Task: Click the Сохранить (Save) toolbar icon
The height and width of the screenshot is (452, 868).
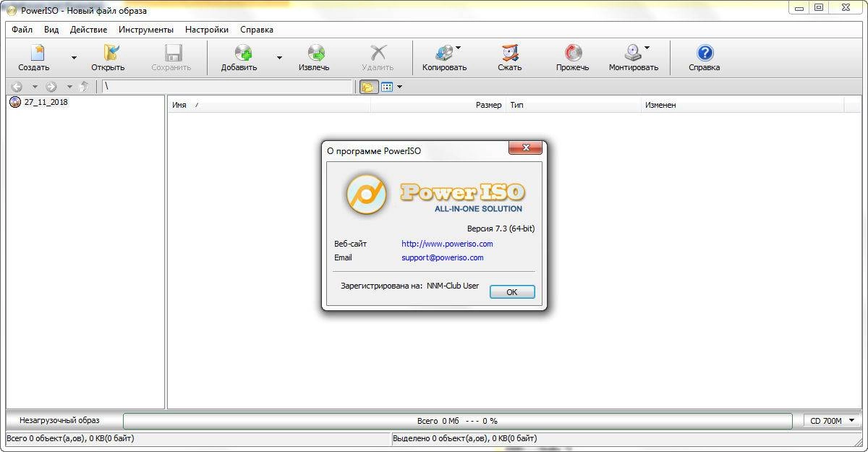Action: [x=172, y=53]
